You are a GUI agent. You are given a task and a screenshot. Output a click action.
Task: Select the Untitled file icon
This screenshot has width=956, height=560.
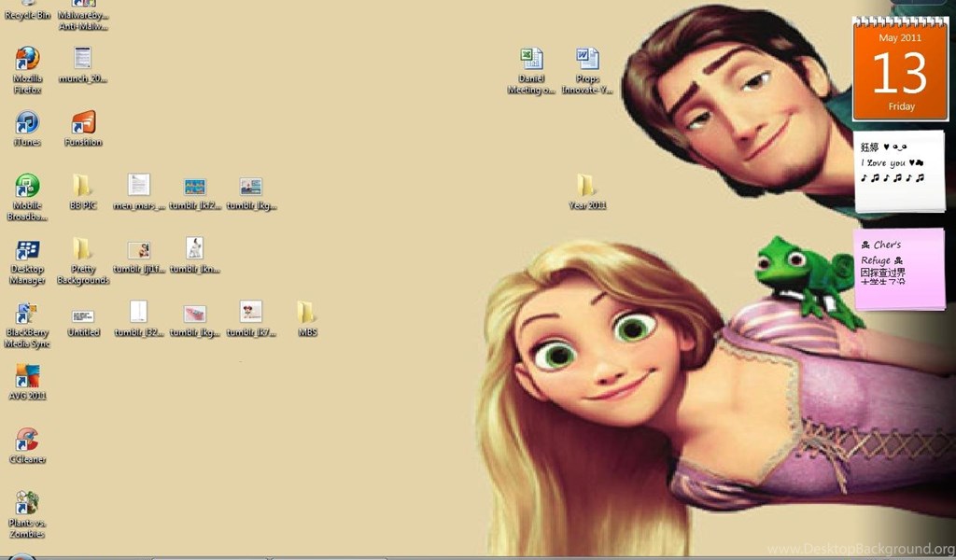(83, 323)
